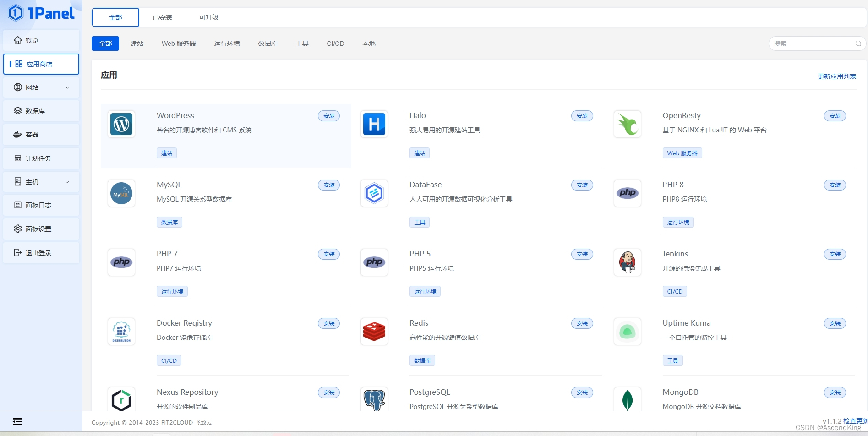Image resolution: width=868 pixels, height=436 pixels.
Task: Install Halo with 安装 button
Action: tap(582, 116)
